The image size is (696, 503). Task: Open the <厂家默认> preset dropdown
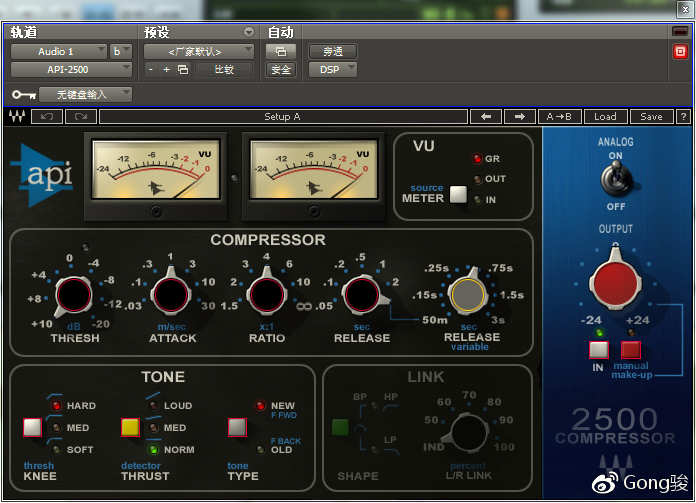(198, 51)
